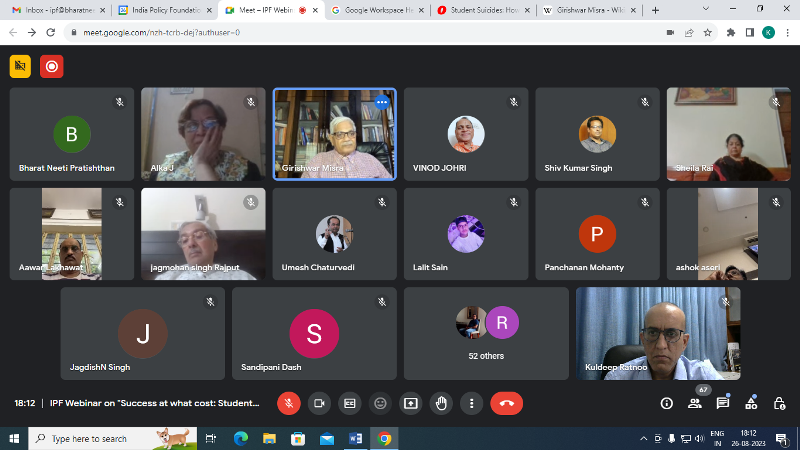The height and width of the screenshot is (450, 800).
Task: Turn on captions
Action: [x=350, y=403]
